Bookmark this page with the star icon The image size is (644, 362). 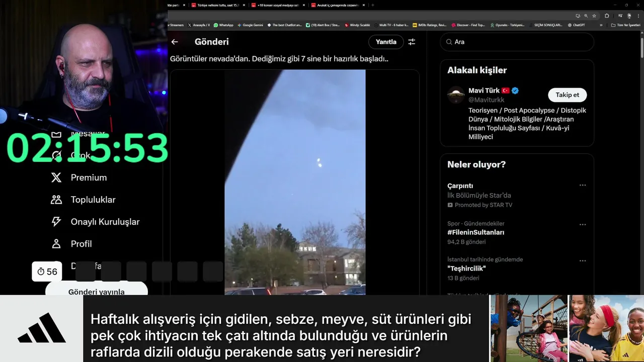pyautogui.click(x=594, y=16)
